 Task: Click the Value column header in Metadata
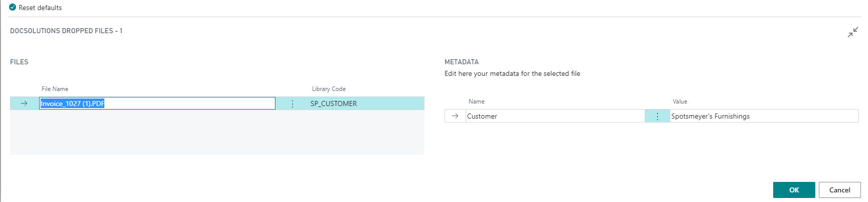coord(680,102)
